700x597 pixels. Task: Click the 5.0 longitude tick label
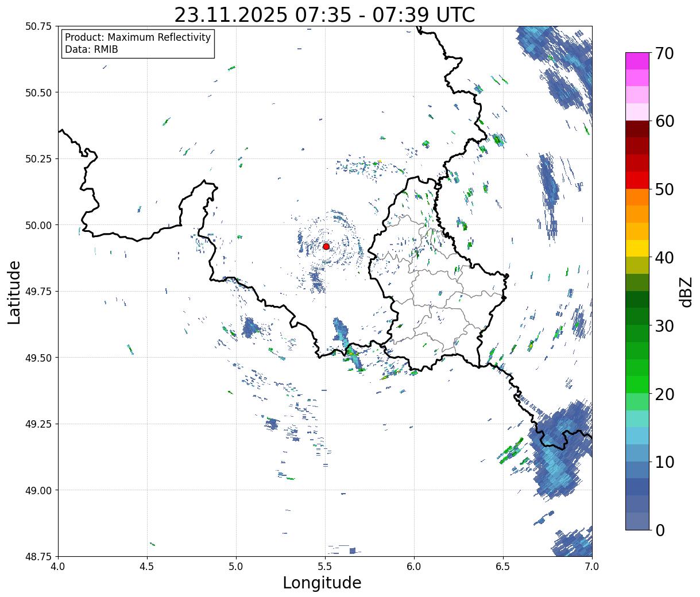[x=236, y=567]
